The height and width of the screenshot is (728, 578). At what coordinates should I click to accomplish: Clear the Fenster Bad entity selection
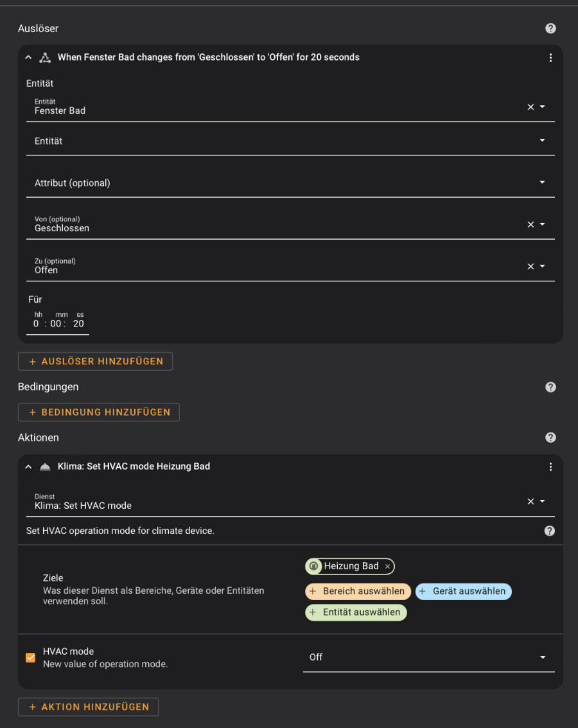pos(530,107)
